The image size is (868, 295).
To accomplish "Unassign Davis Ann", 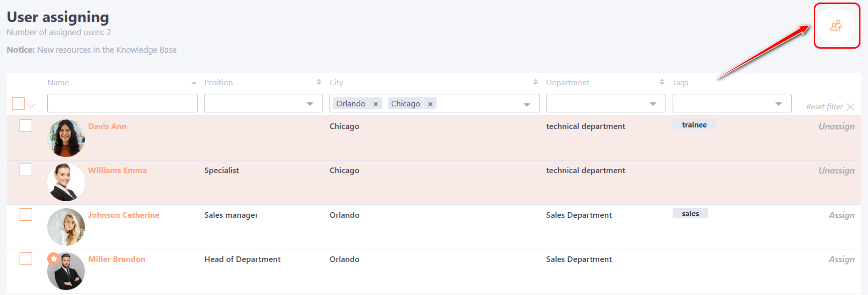I will click(836, 126).
